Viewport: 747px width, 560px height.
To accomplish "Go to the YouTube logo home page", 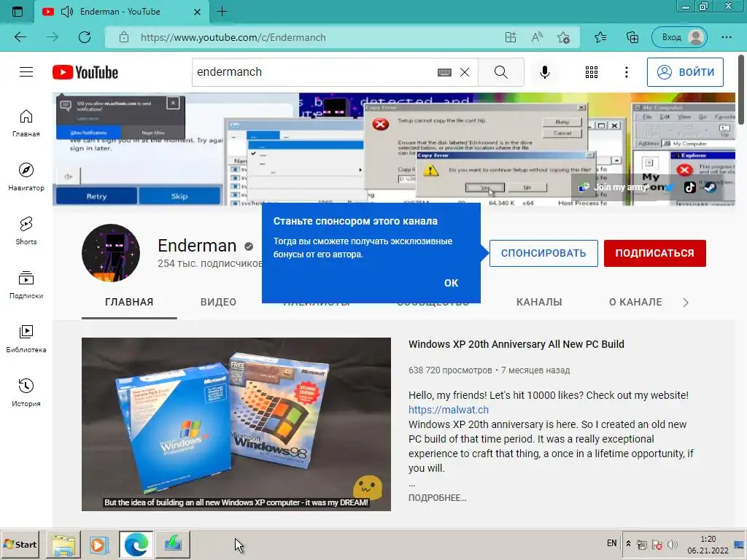I will pos(85,72).
